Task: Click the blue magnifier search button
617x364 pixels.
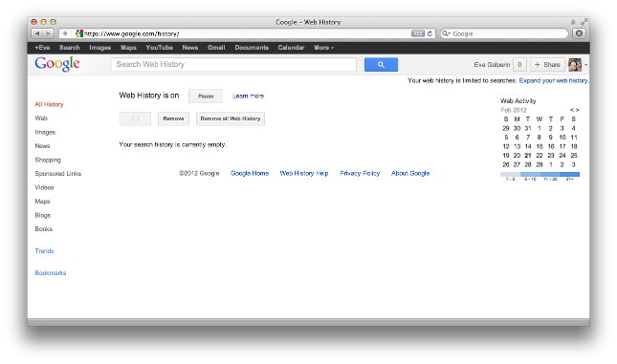Action: tap(381, 64)
